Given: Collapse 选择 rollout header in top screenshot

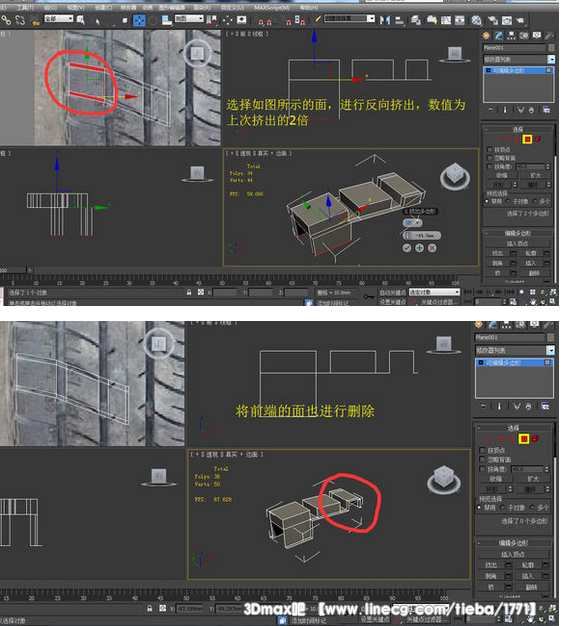Looking at the screenshot, I should [518, 129].
